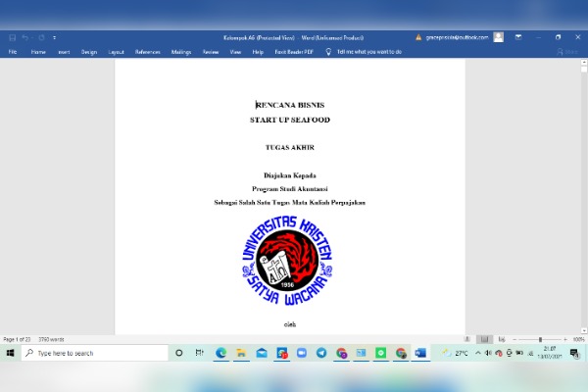Open the File menu tab

click(13, 52)
